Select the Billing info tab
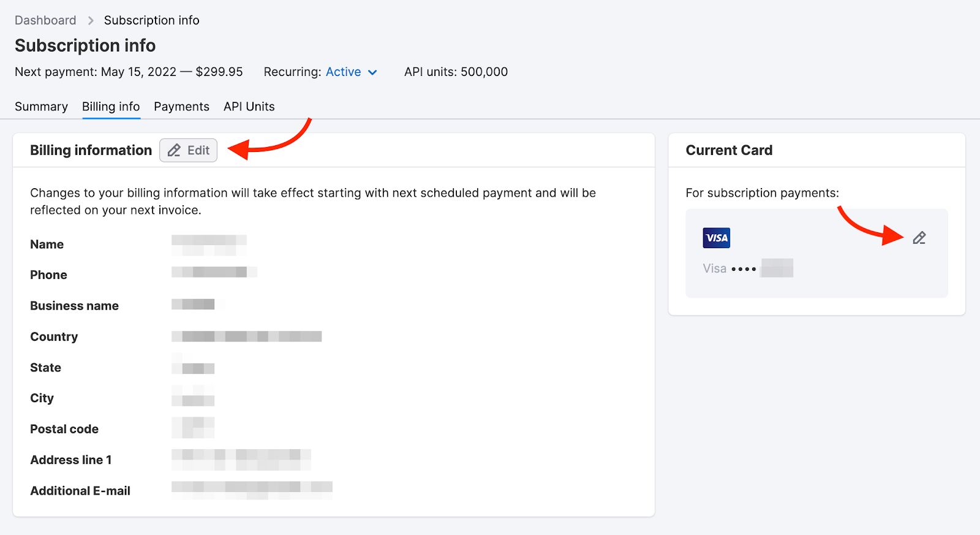The height and width of the screenshot is (535, 980). 111,107
